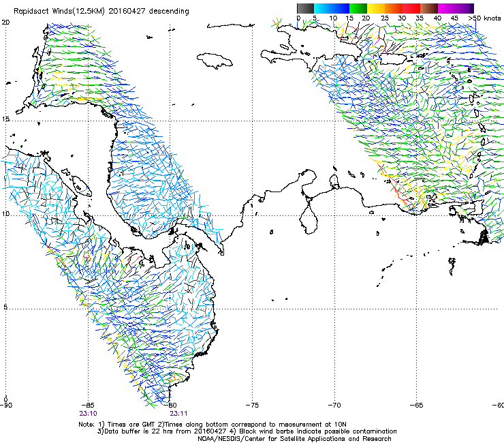
Task: Click the -85 longitude axis label
Action: pyautogui.click(x=88, y=405)
